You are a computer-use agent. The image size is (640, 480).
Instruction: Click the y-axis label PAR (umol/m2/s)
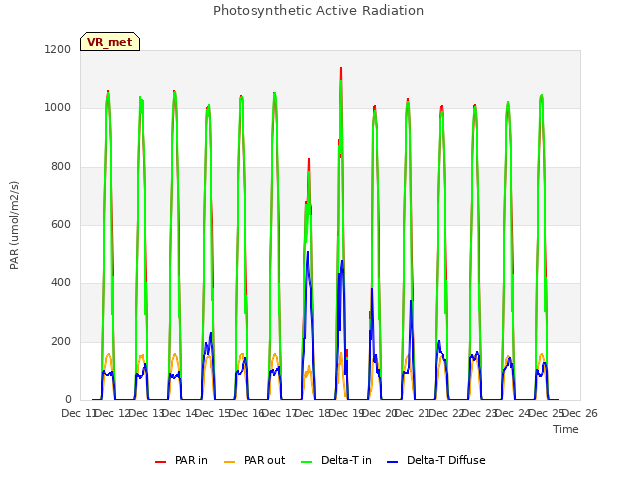tap(14, 225)
